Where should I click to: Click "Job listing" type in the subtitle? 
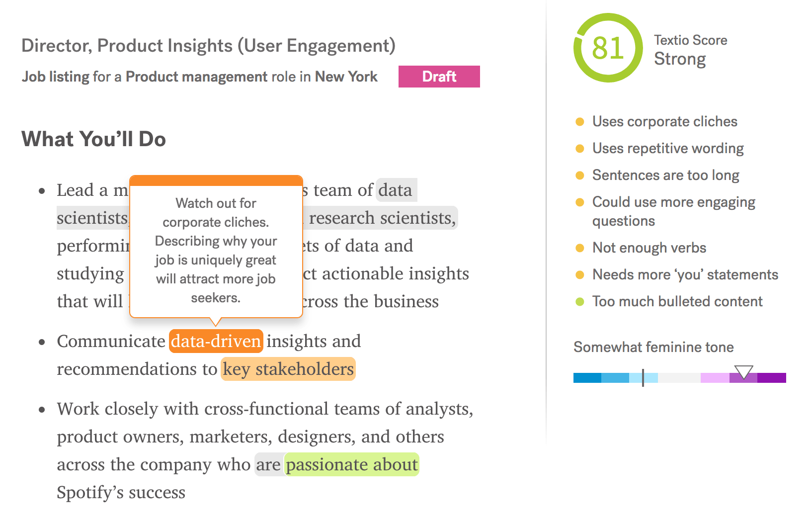pos(55,77)
